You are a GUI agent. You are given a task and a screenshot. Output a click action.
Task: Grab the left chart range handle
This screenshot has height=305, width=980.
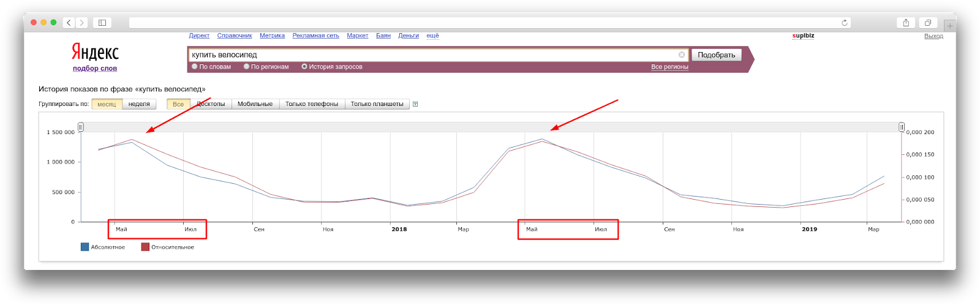[x=81, y=127]
